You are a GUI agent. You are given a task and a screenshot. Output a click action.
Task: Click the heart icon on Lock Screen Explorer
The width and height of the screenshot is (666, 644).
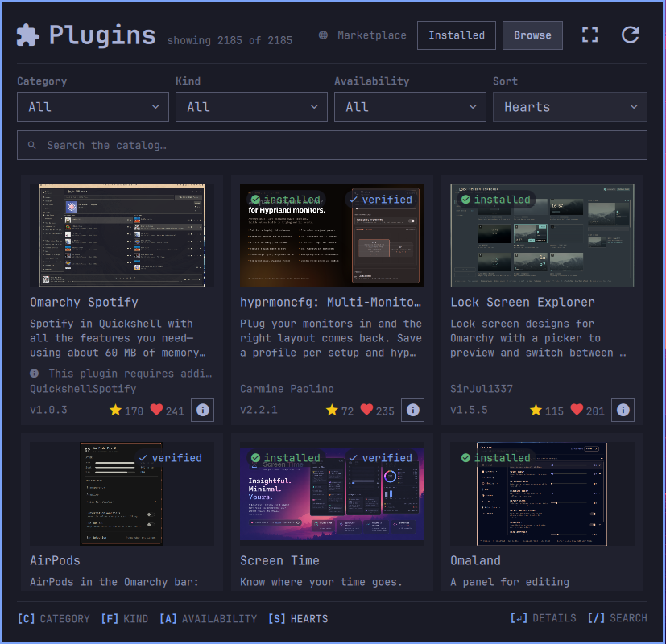click(577, 410)
